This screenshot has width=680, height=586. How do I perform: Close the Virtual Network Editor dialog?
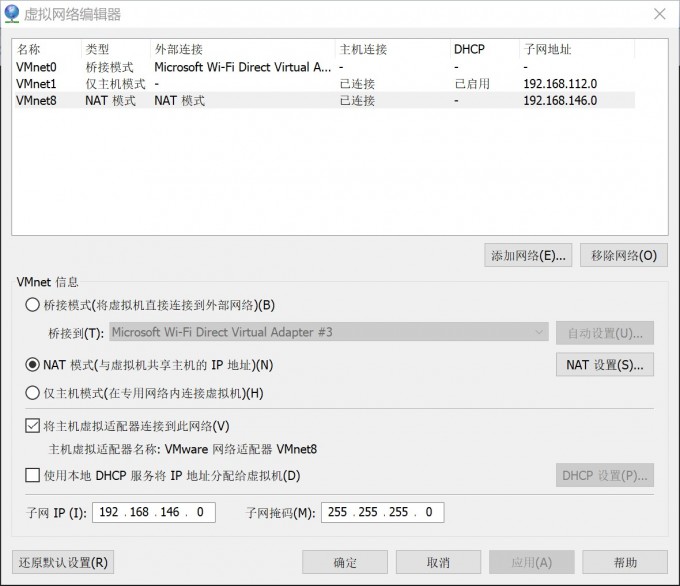point(658,14)
